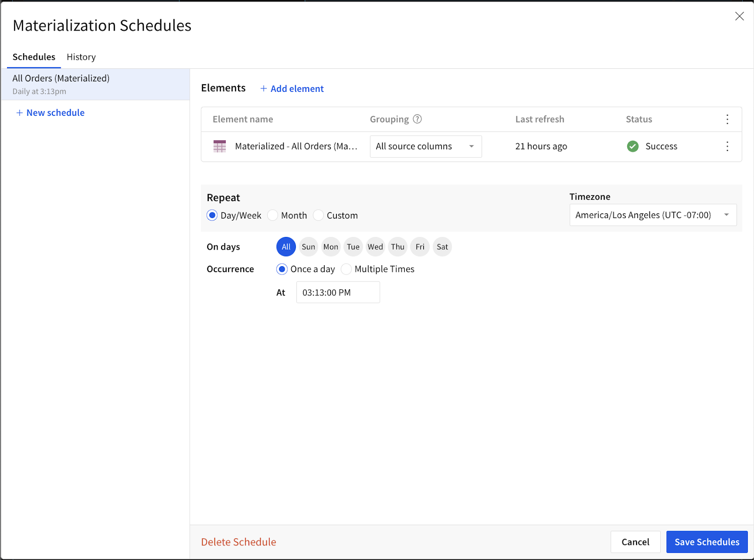This screenshot has width=754, height=560.
Task: Open the kebab menu in the Elements header row
Action: [727, 119]
